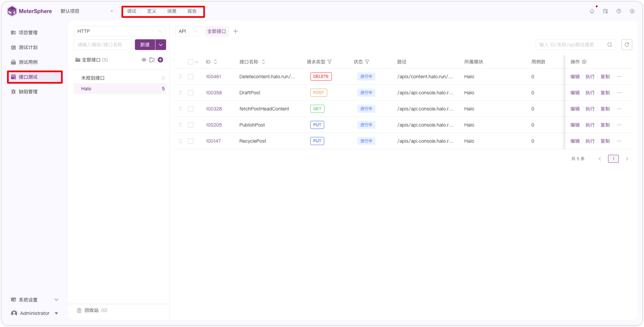The image size is (644, 327).
Task: Sort by ID column arrows
Action: click(x=215, y=62)
